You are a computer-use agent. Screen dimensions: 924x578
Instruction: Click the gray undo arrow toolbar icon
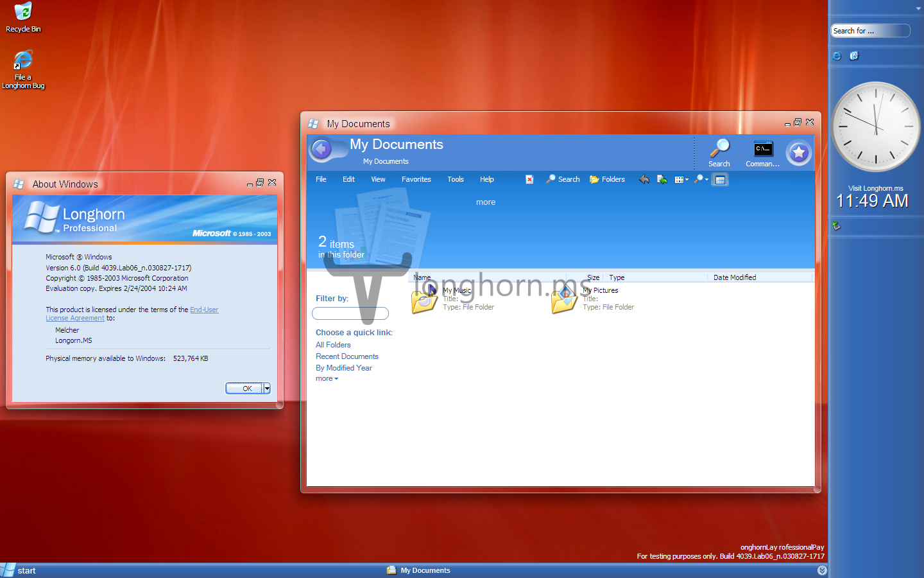click(644, 180)
